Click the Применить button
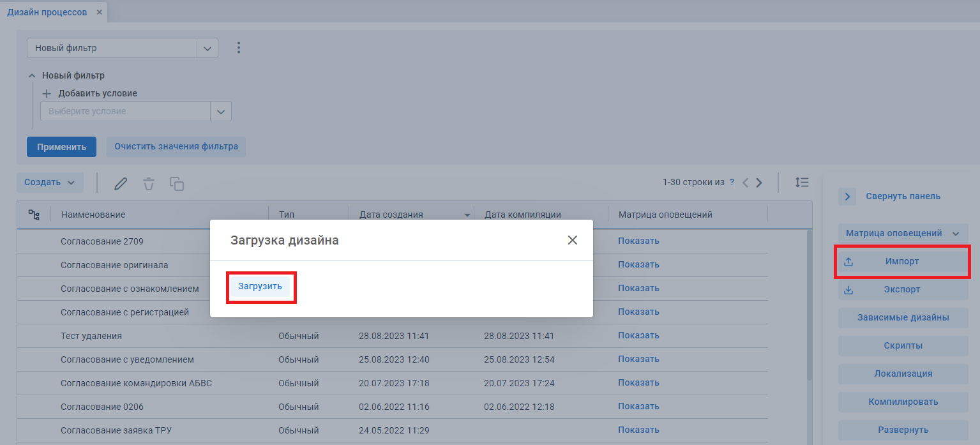The image size is (980, 445). click(x=61, y=147)
